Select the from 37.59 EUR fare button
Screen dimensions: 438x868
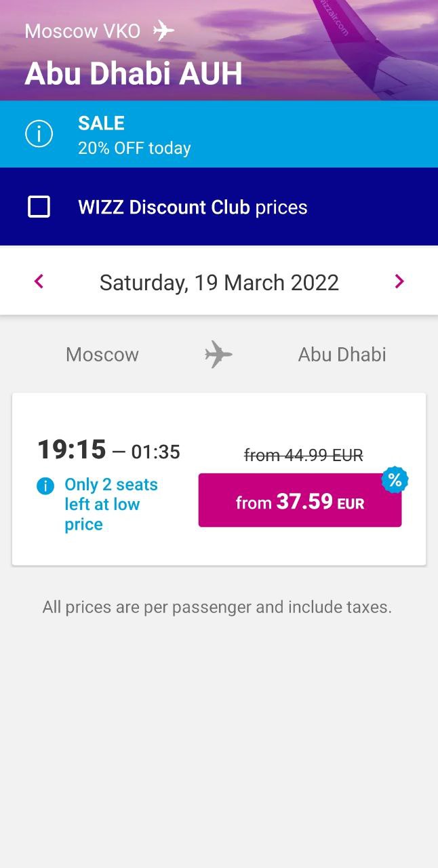pyautogui.click(x=300, y=500)
